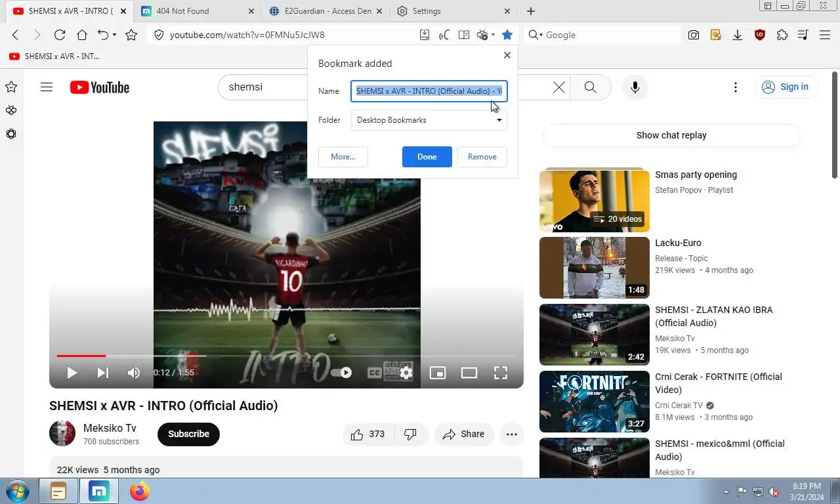Image resolution: width=840 pixels, height=504 pixels.
Task: Expand the Desktop Bookmarks folder dropdown
Action: click(x=429, y=120)
